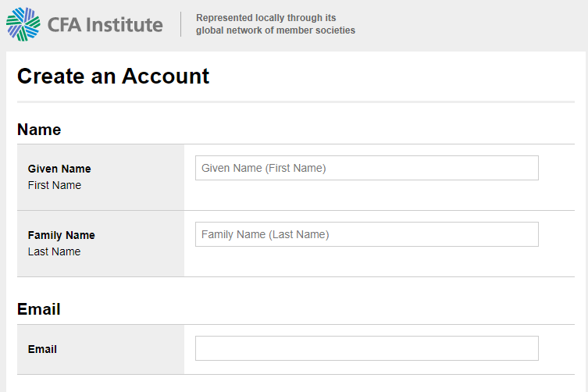
Task: Click the CFA Institute starburst logo icon
Action: point(23,24)
